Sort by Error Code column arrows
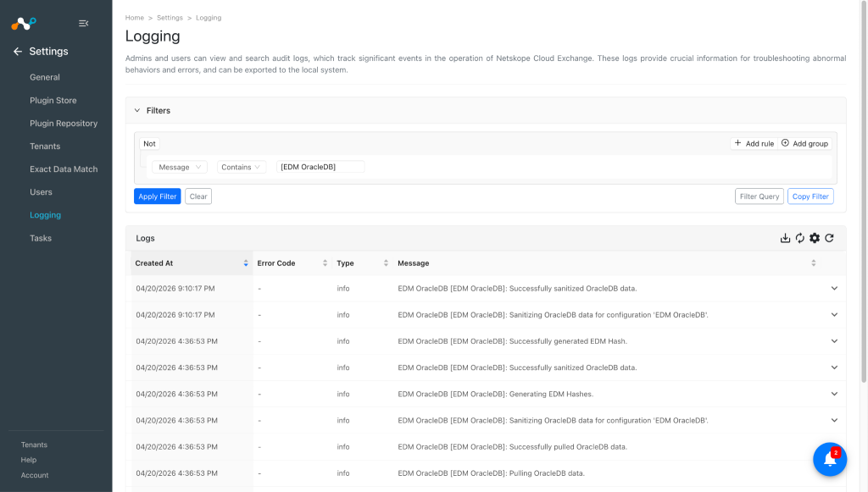 pyautogui.click(x=325, y=263)
